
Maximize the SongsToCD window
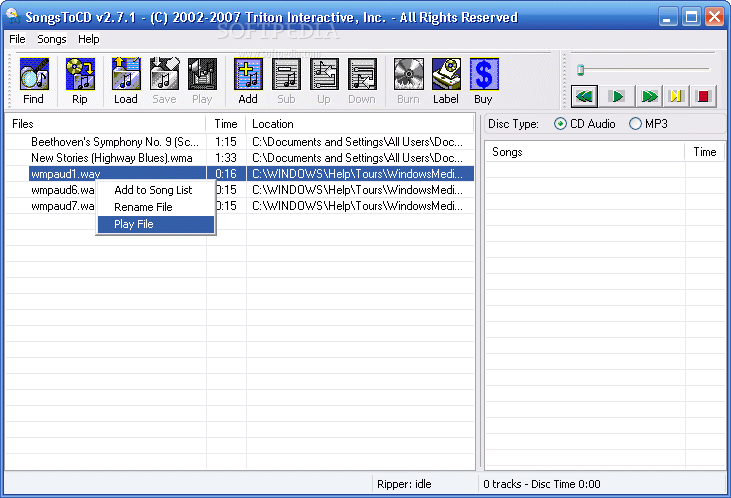[691, 17]
